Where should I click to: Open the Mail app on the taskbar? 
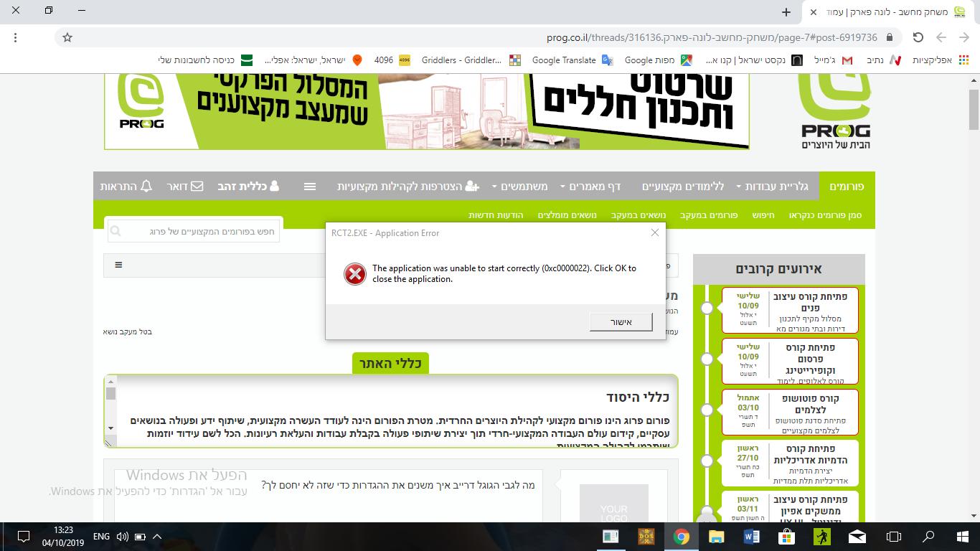[x=857, y=537]
